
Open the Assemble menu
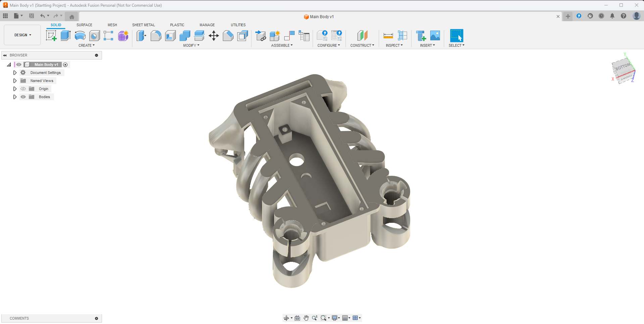click(282, 45)
